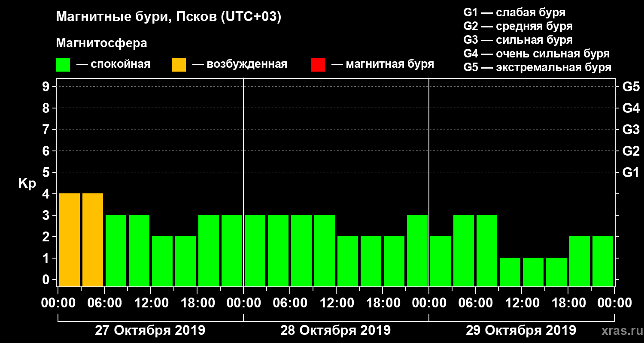Click the '0' value on the Kp axis
Viewport: 644px width, 343px height.
click(47, 280)
